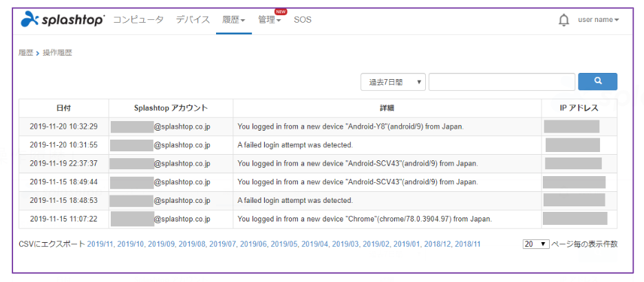This screenshot has height=282, width=644.
Task: Select date 2019-11-20 10:32:29
Action: coord(64,127)
